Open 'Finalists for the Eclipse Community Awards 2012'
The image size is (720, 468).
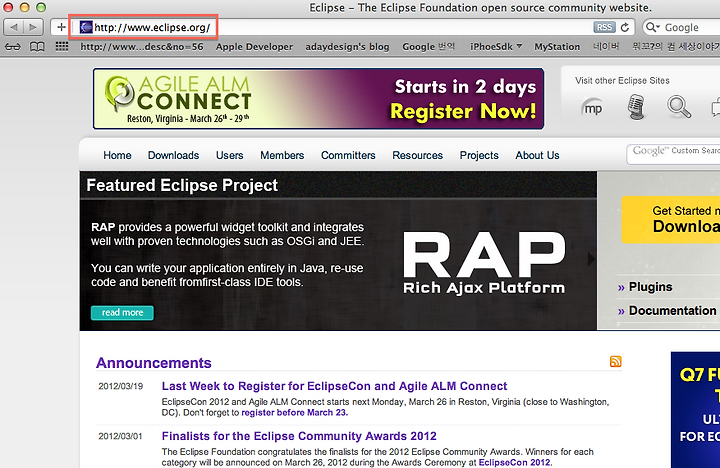tap(299, 436)
